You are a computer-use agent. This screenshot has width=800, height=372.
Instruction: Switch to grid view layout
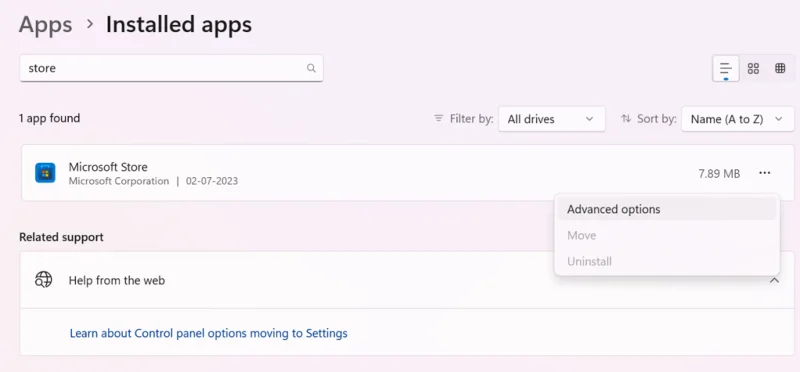(753, 68)
